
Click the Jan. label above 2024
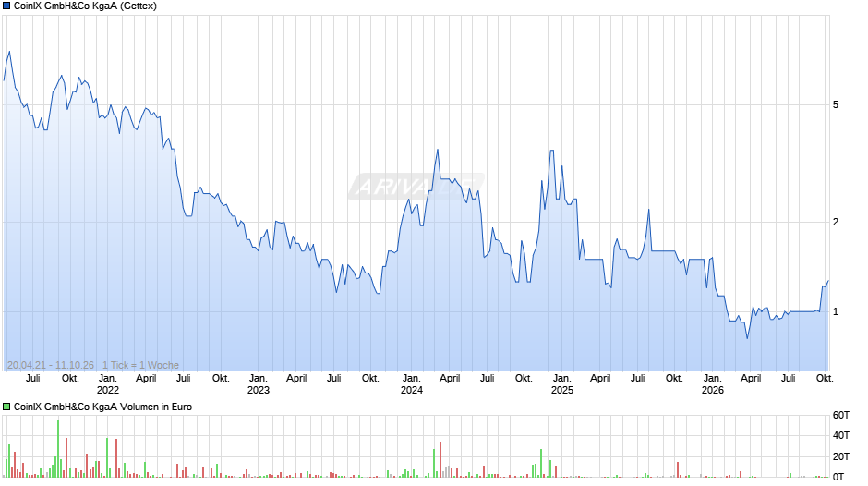point(411,379)
